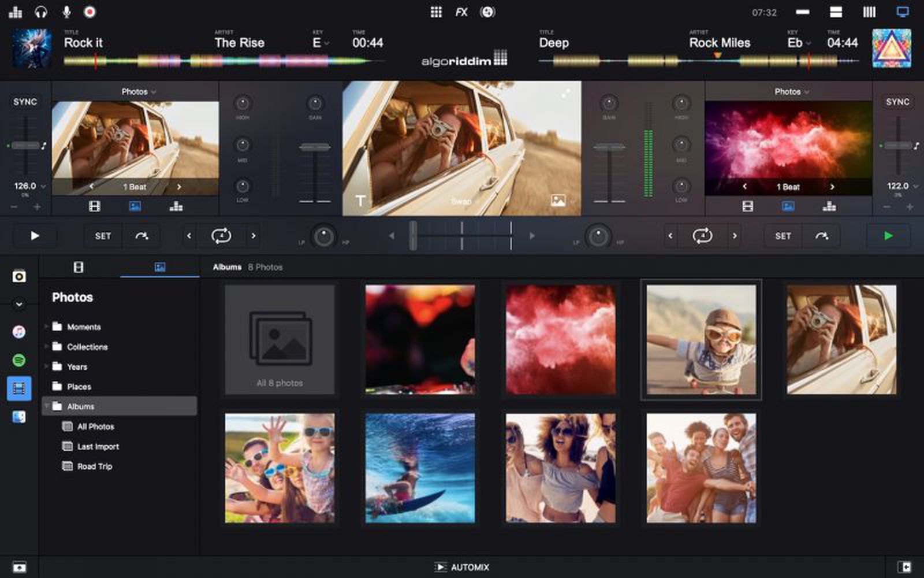Collapse the Albums folder in the Photos tree
924x578 pixels.
tap(48, 406)
